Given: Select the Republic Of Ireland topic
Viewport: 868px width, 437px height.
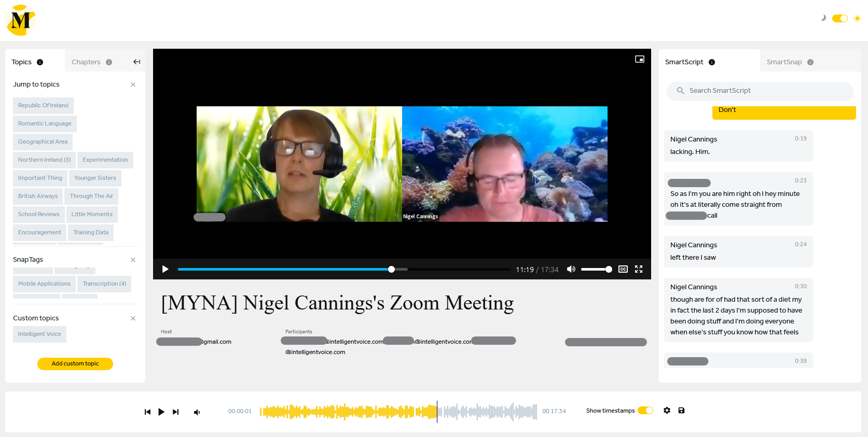Looking at the screenshot, I should [43, 105].
